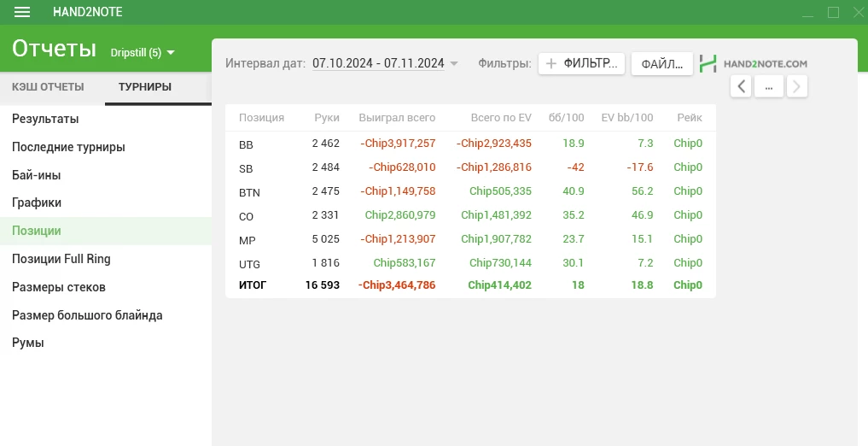The image size is (868, 446).
Task: Expand the Dripstill (5) player dropdown
Action: pyautogui.click(x=143, y=53)
